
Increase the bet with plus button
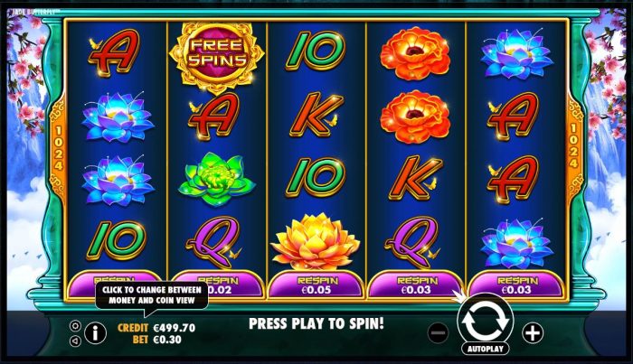click(533, 333)
